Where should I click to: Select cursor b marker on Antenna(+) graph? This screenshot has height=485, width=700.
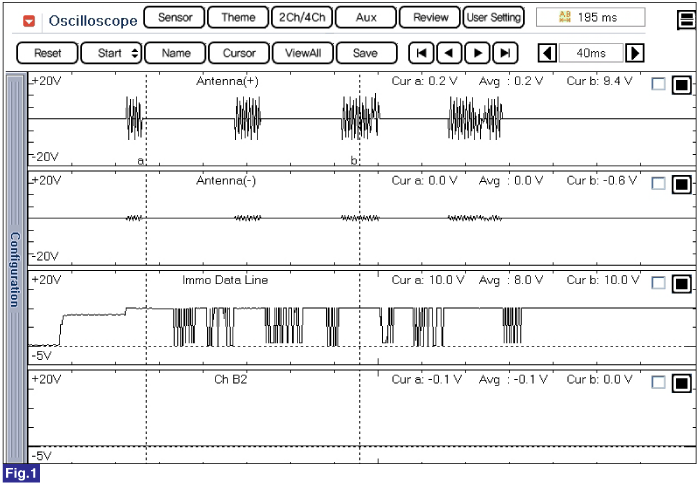tap(354, 160)
